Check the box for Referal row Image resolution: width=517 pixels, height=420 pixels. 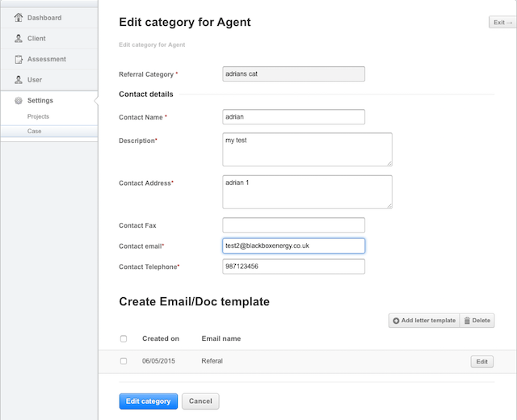tap(124, 361)
